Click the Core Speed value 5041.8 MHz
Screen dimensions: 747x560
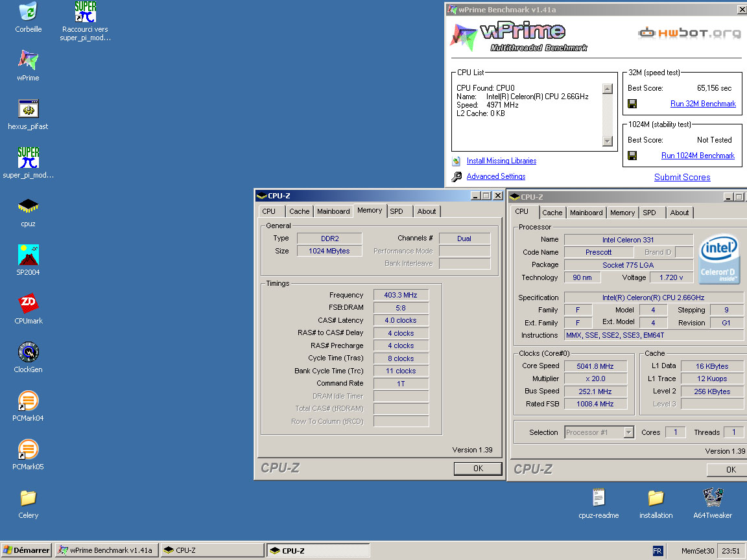coord(595,366)
